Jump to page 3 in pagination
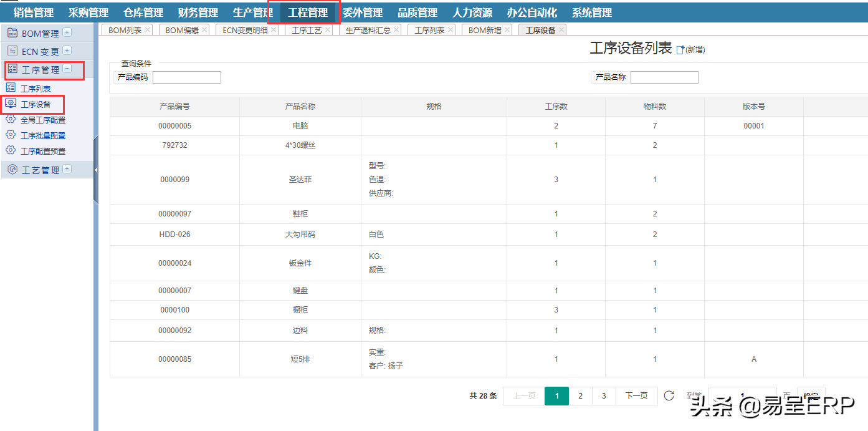Viewport: 868px width, 431px height. tap(603, 395)
